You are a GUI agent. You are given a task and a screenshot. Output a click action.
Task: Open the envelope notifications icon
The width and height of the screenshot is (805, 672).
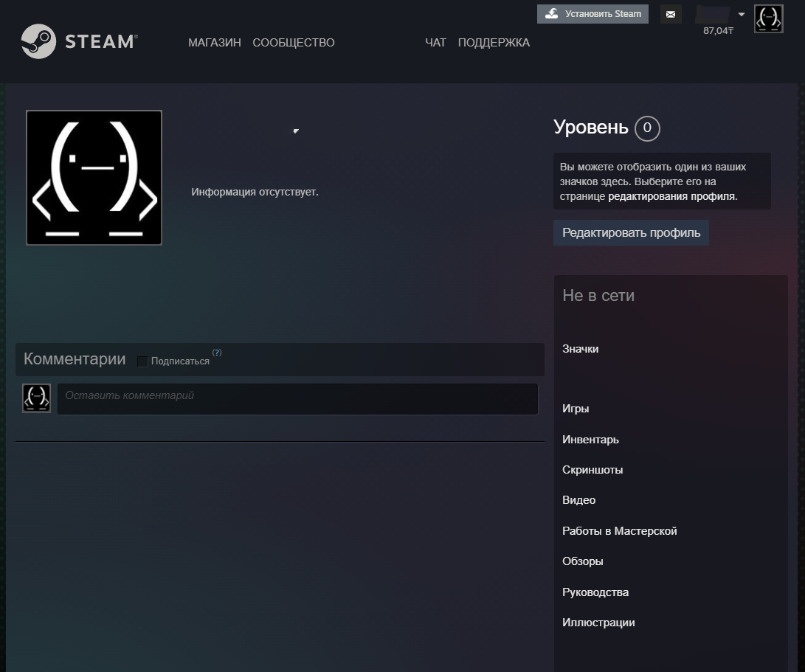pyautogui.click(x=671, y=14)
